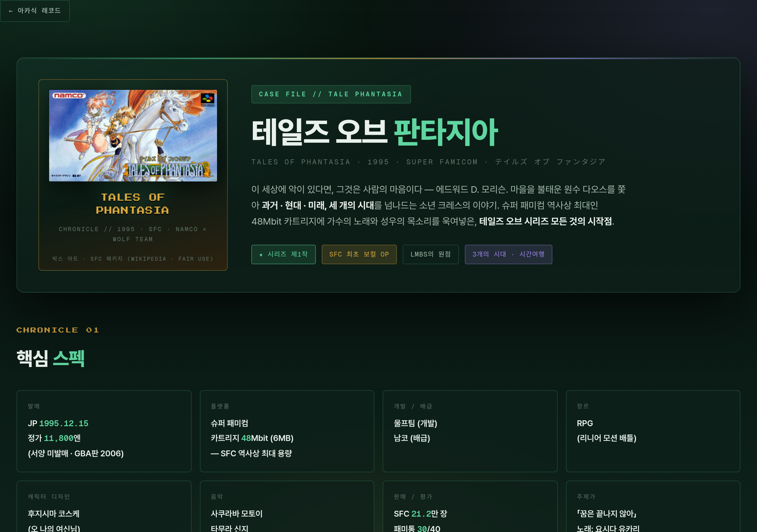This screenshot has width=757, height=532.
Task: Click the 테일즈 오브 판타지아 title heading
Action: [375, 132]
